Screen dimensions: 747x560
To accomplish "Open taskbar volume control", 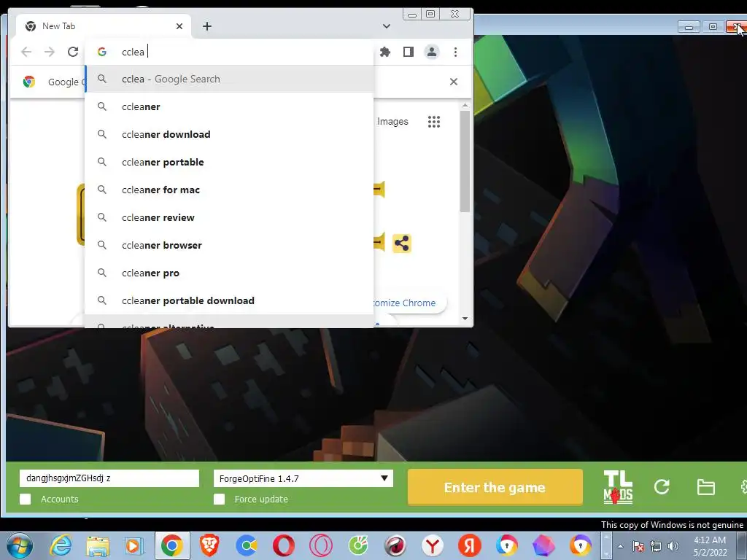I will click(x=673, y=546).
